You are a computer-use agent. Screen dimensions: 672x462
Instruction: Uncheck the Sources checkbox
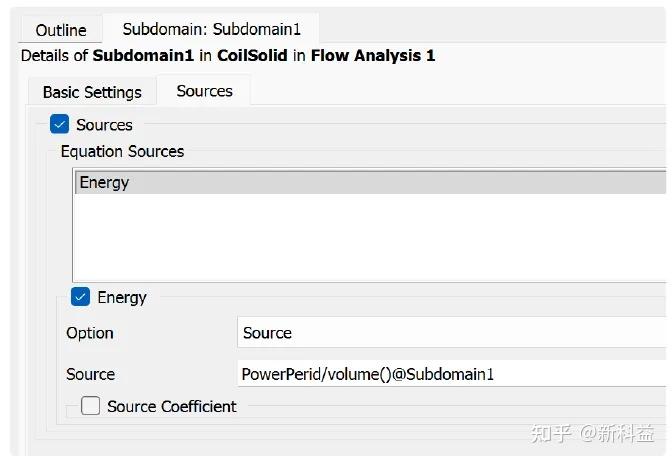(x=60, y=125)
